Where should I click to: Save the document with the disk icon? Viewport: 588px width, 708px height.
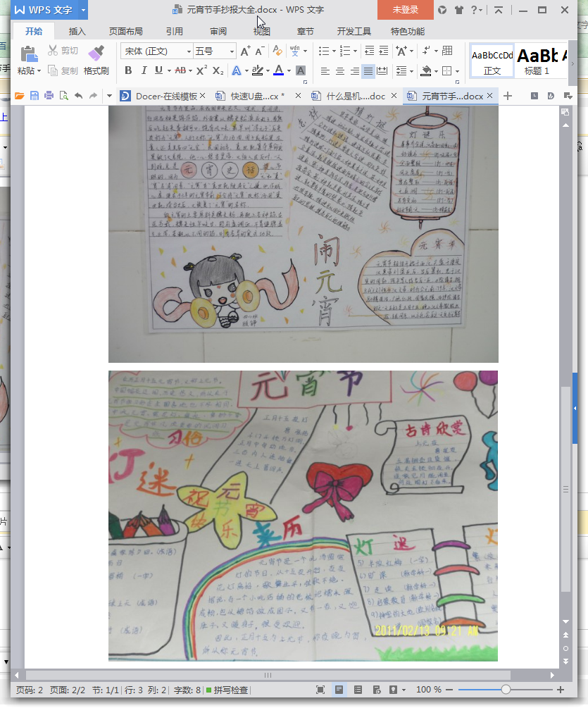(x=35, y=96)
